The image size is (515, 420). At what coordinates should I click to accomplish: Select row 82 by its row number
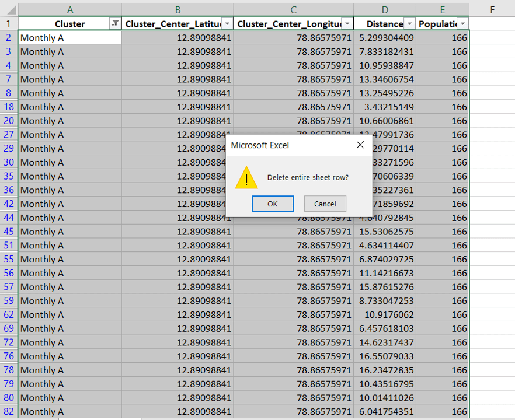tap(9, 412)
